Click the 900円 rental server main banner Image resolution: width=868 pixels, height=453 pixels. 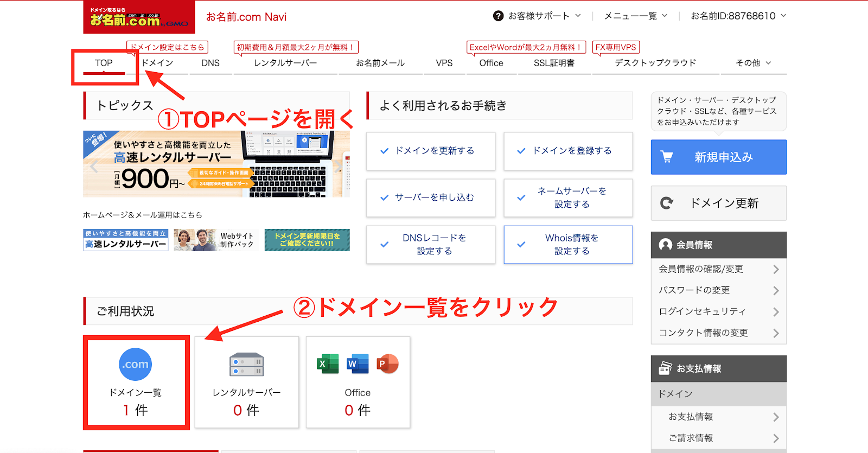pos(216,164)
